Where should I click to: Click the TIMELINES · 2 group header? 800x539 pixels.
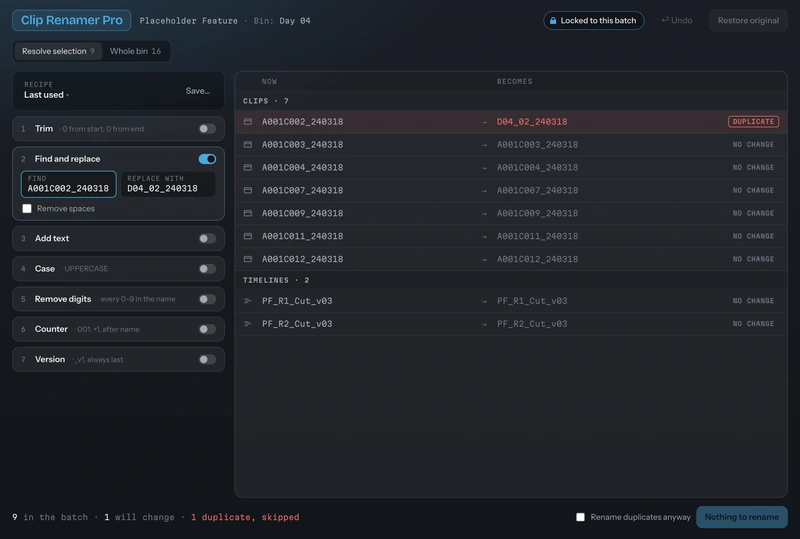276,280
